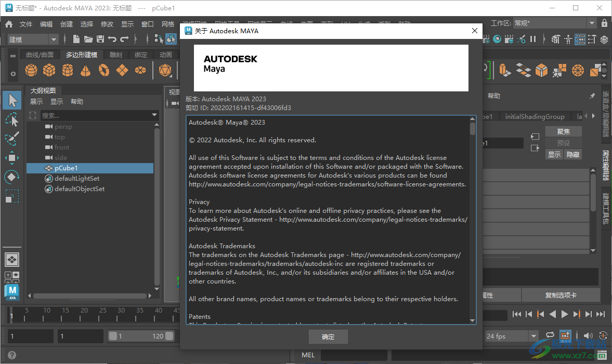Activate the Scale tool
This screenshot has width=612, height=364.
12,196
